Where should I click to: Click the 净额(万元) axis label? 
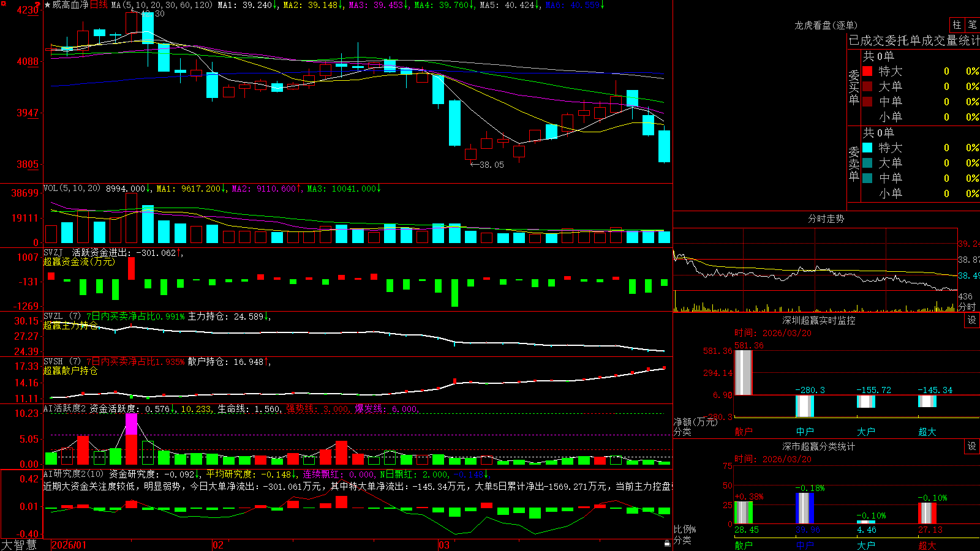(x=695, y=422)
